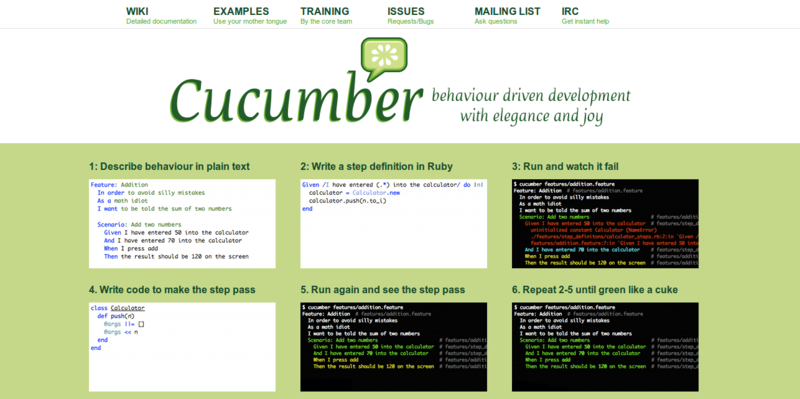Viewport: 800px width, 399px height.
Task: Go to the TRAINING page
Action: [x=324, y=11]
